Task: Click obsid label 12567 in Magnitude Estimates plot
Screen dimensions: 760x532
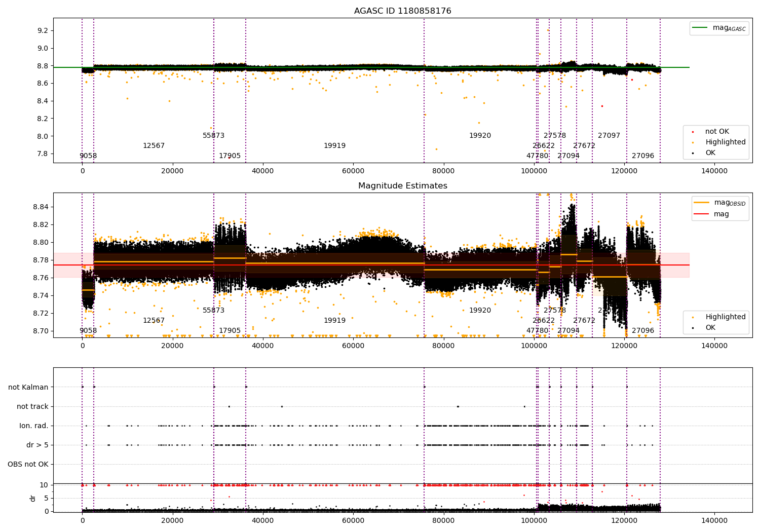Action: pyautogui.click(x=154, y=321)
